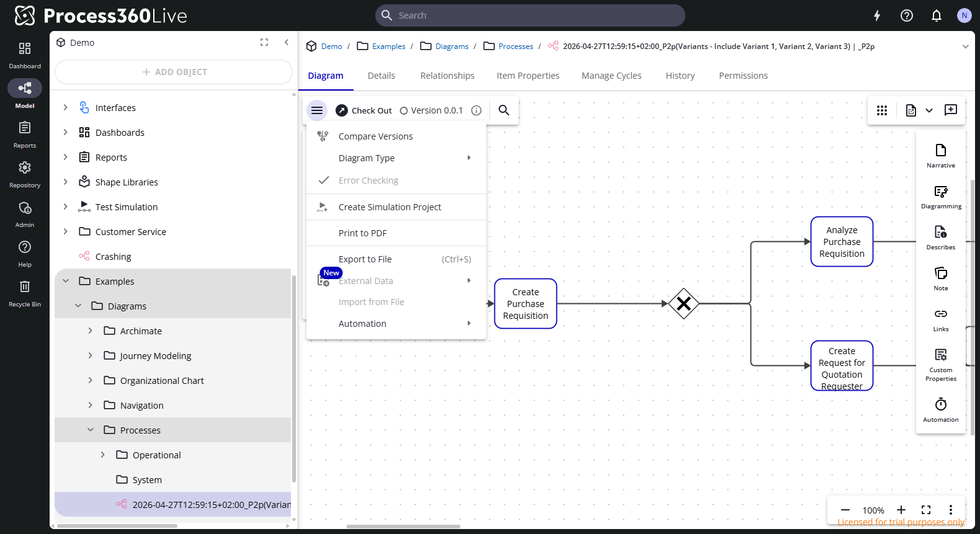This screenshot has width=980, height=534.
Task: Add a comment with the comment-plus icon
Action: [x=951, y=110]
